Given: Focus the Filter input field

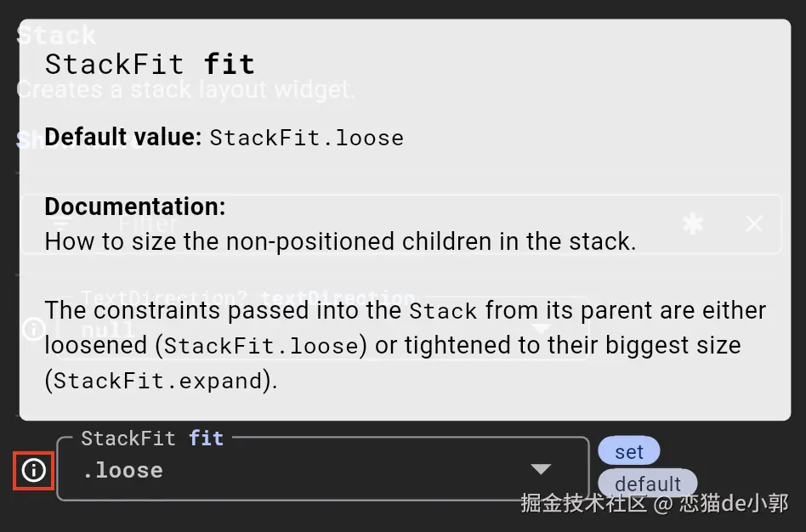Looking at the screenshot, I should click(383, 224).
